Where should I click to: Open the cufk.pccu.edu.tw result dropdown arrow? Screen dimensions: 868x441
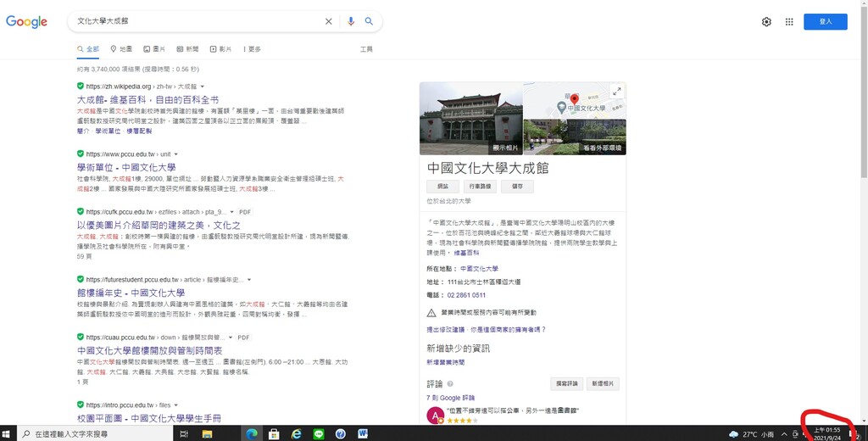[232, 212]
